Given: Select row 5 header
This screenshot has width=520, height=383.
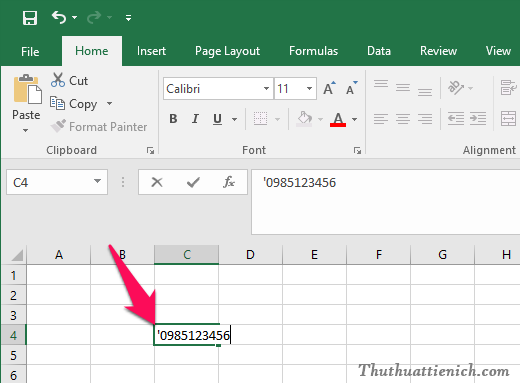Looking at the screenshot, I should [13, 355].
